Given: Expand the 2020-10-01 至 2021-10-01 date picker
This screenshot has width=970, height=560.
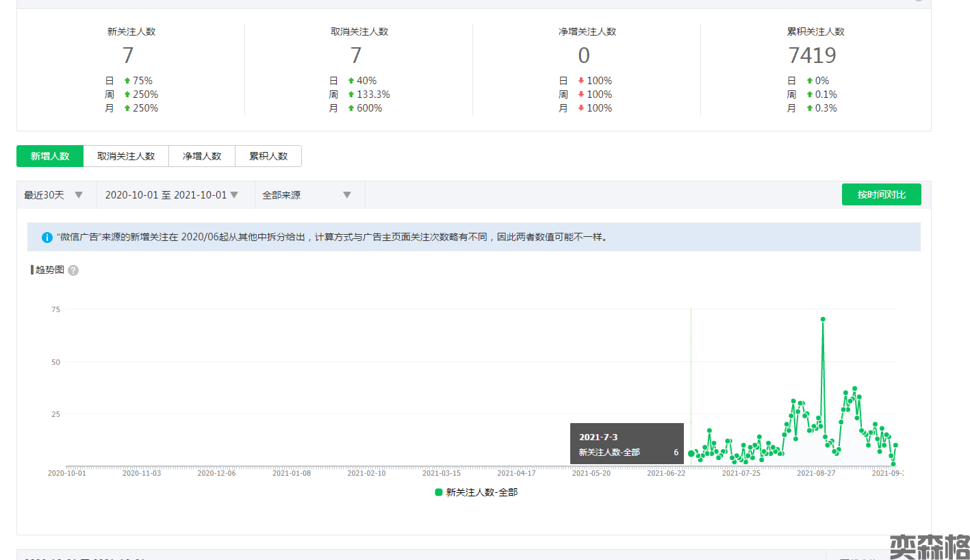Looking at the screenshot, I should [171, 195].
